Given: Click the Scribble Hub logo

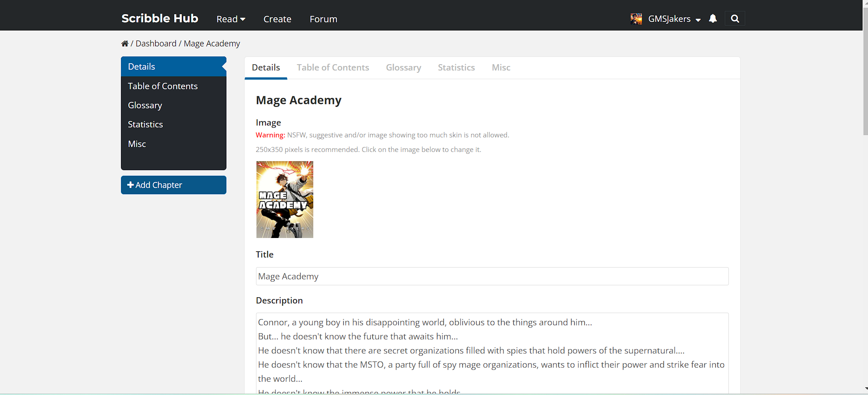Looking at the screenshot, I should coord(160,19).
